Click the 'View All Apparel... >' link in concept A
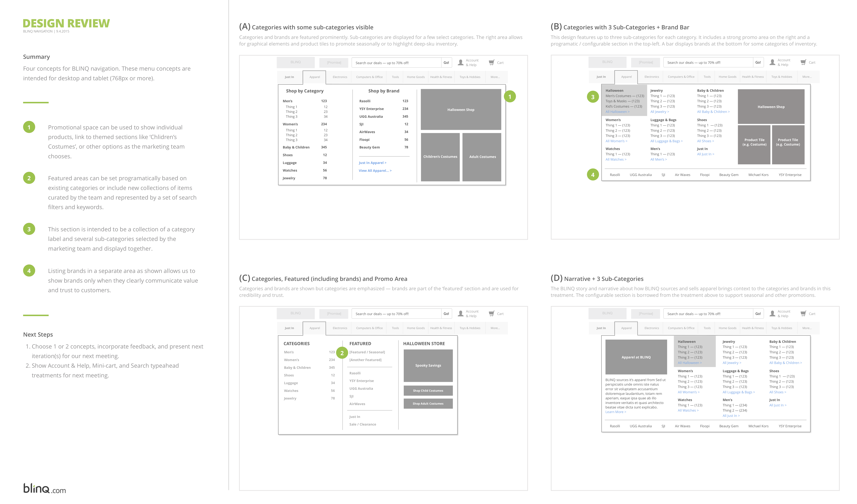857x504 pixels. [x=375, y=171]
